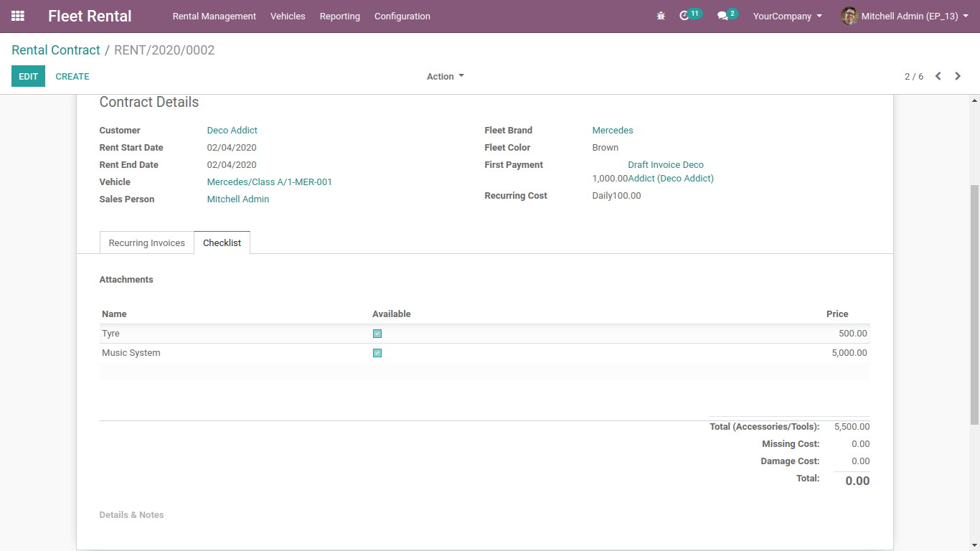Click the CREATE button
Screen dimensions: 980x551
72,76
